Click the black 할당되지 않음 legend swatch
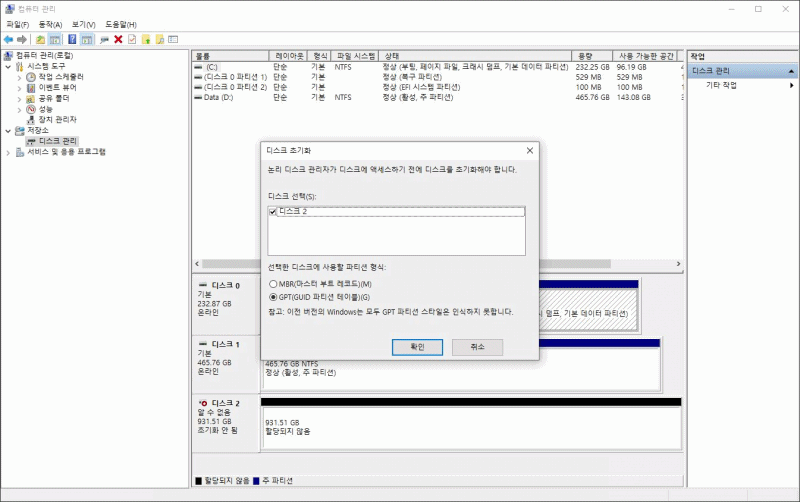Image resolution: width=800 pixels, height=502 pixels. [199, 481]
